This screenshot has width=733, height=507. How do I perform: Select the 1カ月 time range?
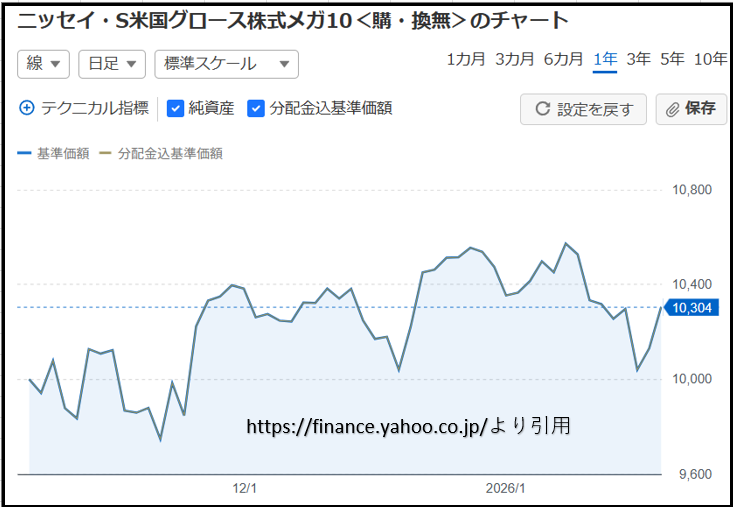[466, 59]
